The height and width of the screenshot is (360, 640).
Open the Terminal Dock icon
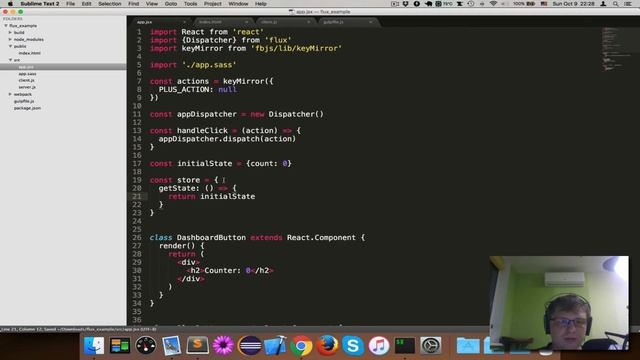click(405, 346)
